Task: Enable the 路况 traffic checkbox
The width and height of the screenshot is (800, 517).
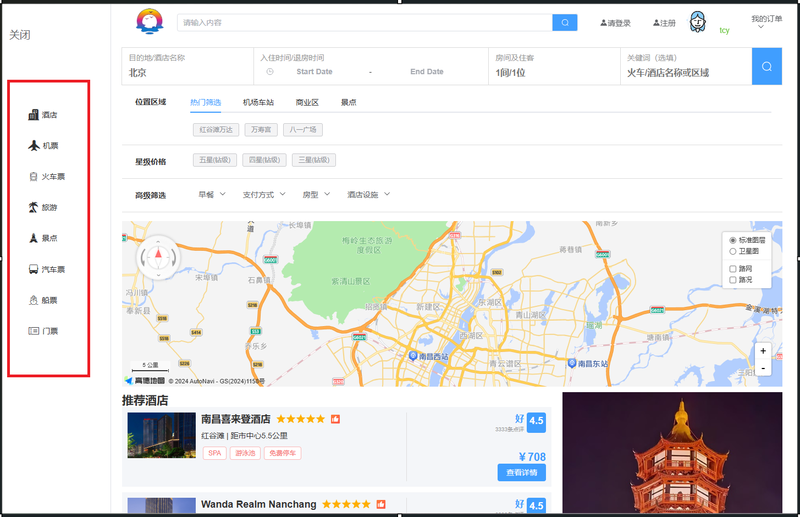Action: pyautogui.click(x=733, y=280)
